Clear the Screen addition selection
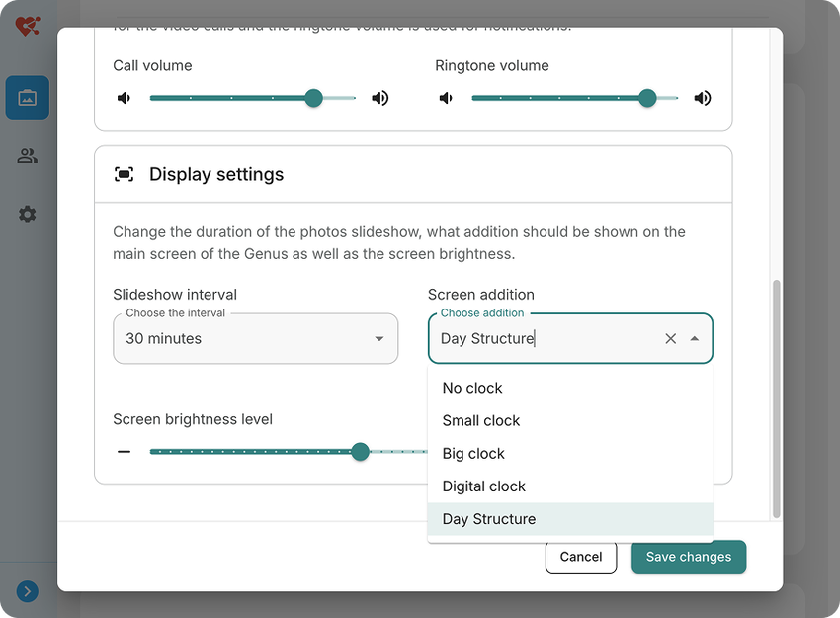Screen dimensions: 840x618 tap(671, 339)
